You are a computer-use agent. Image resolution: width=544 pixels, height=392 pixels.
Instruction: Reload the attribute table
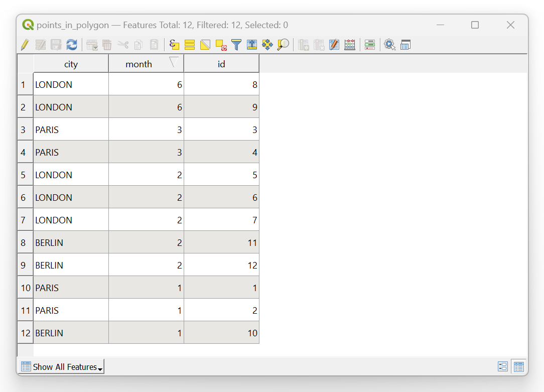pyautogui.click(x=72, y=45)
